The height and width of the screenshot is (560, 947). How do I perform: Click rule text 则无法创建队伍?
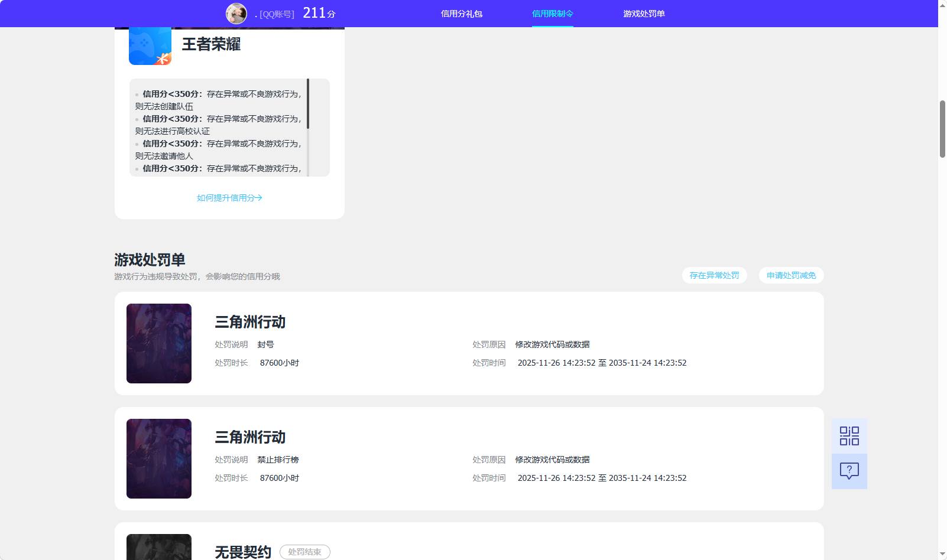[164, 106]
